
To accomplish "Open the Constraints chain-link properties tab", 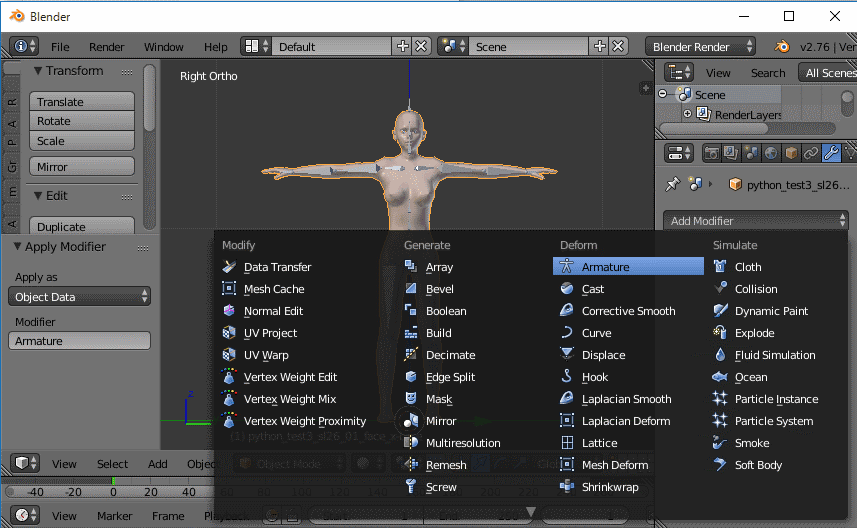I will pyautogui.click(x=811, y=153).
